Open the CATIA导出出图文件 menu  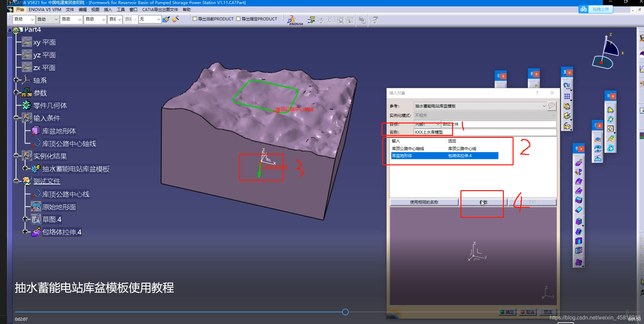(160, 10)
